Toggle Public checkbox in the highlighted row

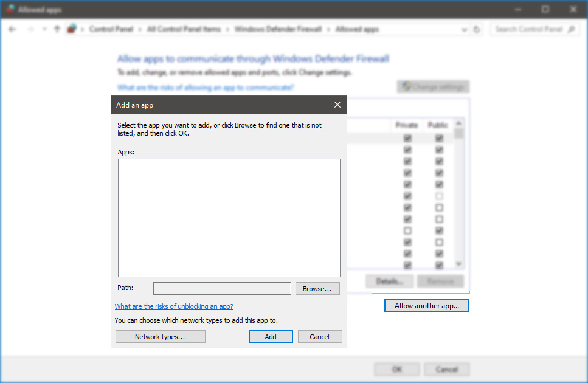(439, 138)
